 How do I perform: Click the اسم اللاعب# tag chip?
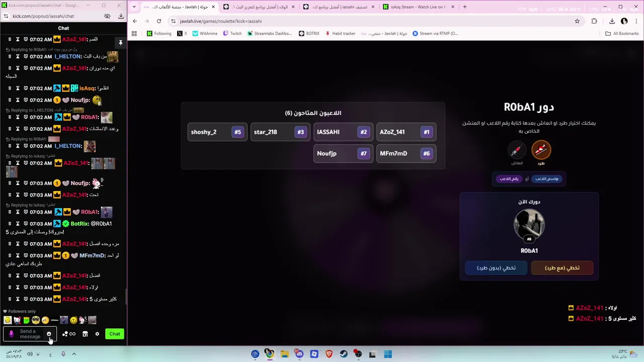click(547, 179)
